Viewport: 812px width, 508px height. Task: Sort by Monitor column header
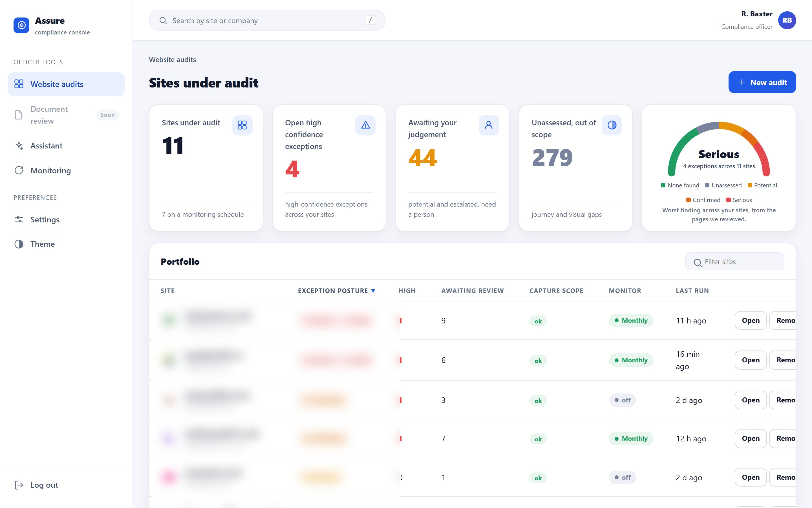point(625,291)
